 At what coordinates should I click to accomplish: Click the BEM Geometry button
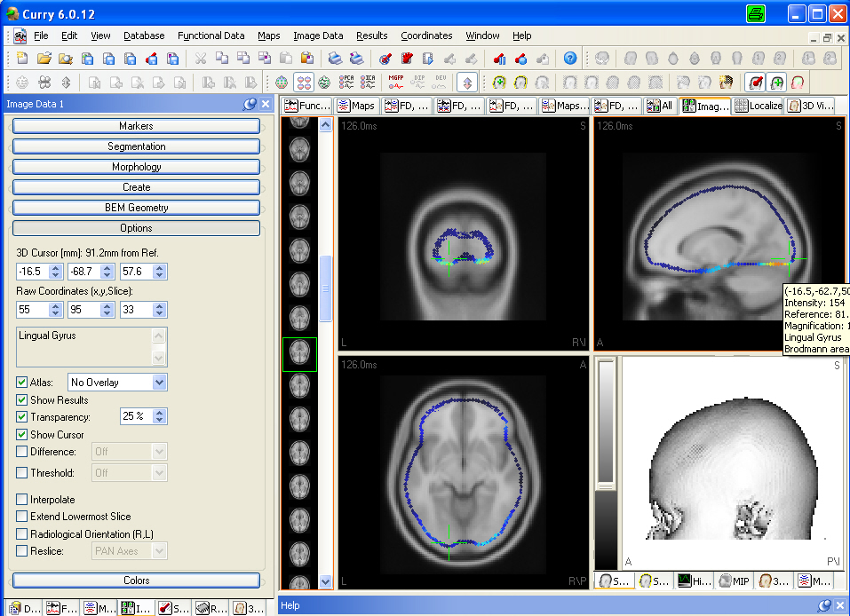pos(136,208)
